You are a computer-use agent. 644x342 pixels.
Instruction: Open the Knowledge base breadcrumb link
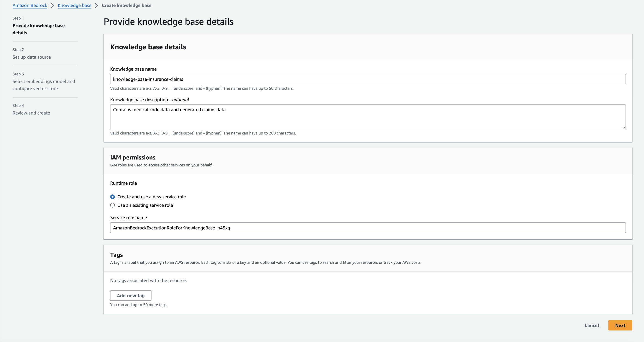tap(74, 5)
